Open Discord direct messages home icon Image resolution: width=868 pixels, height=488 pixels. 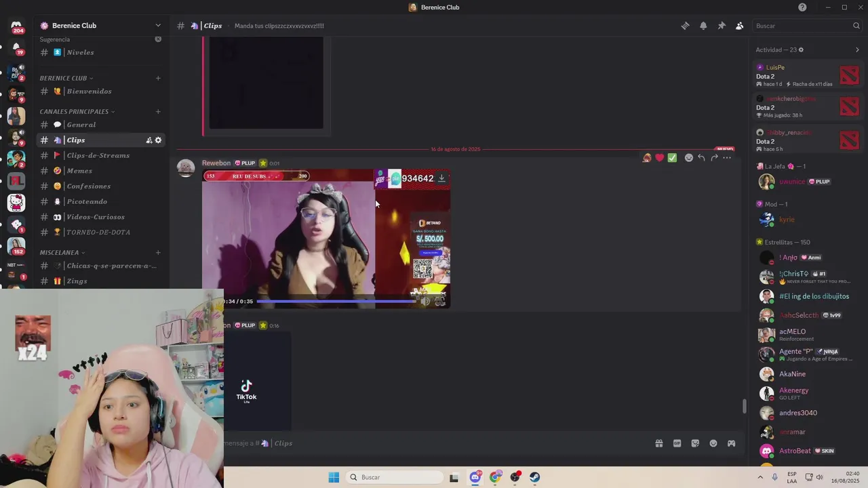[x=16, y=26]
